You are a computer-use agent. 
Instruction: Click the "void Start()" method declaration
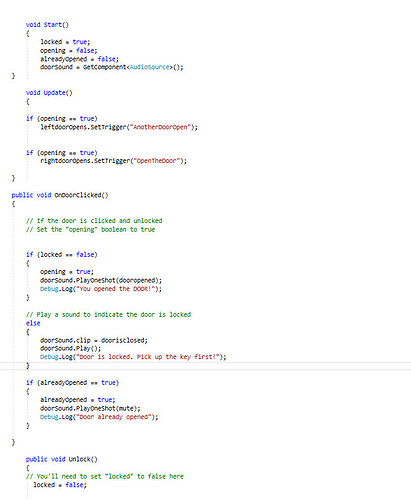47,25
